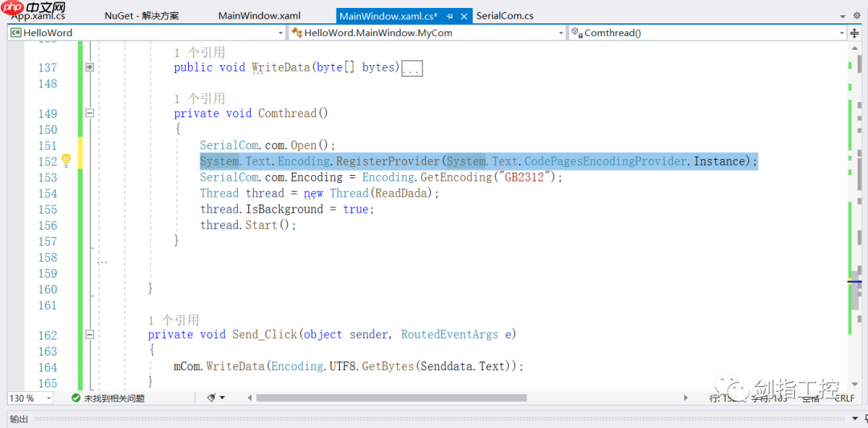Image resolution: width=868 pixels, height=428 pixels.
Task: Open the HelloWord project dropdown
Action: [280, 33]
